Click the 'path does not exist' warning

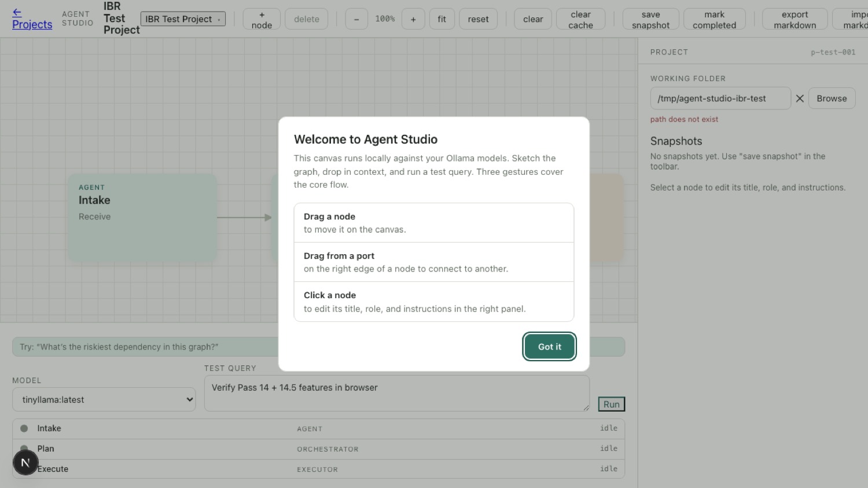684,119
